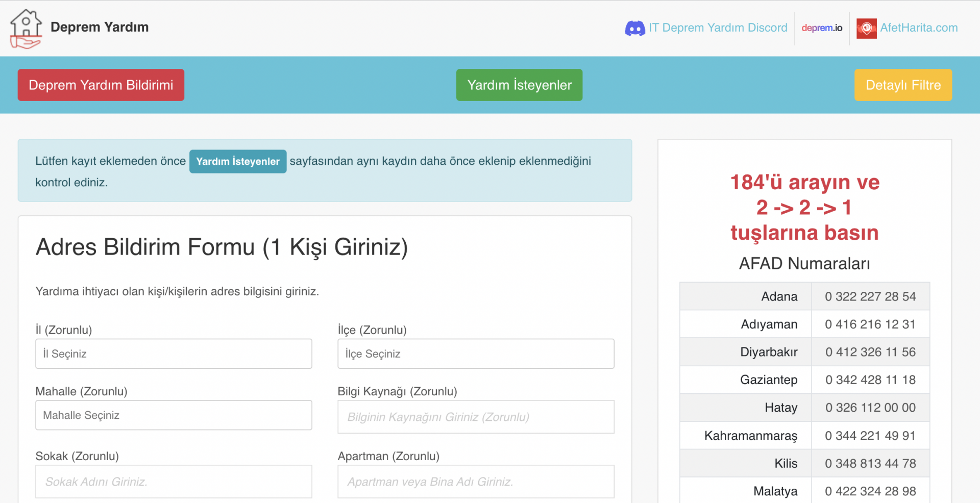Open the IT Deprem Yardım Discord link
The height and width of the screenshot is (503, 980).
click(718, 28)
